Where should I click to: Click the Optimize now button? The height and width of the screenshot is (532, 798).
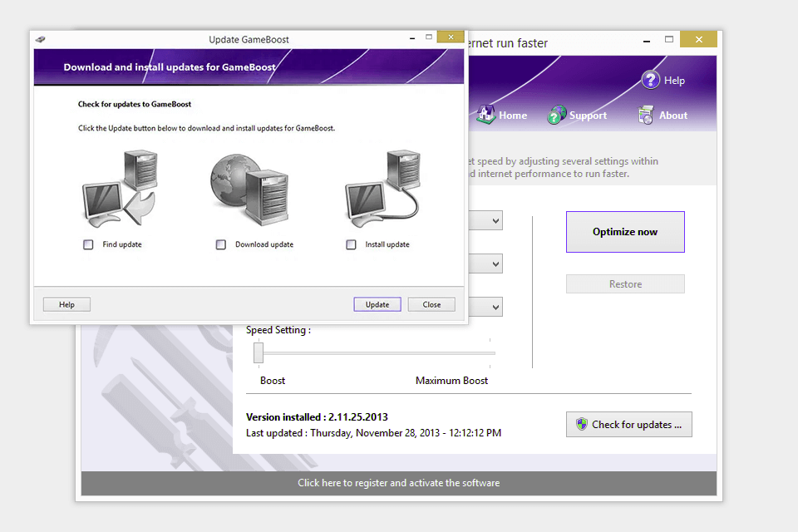tap(625, 232)
